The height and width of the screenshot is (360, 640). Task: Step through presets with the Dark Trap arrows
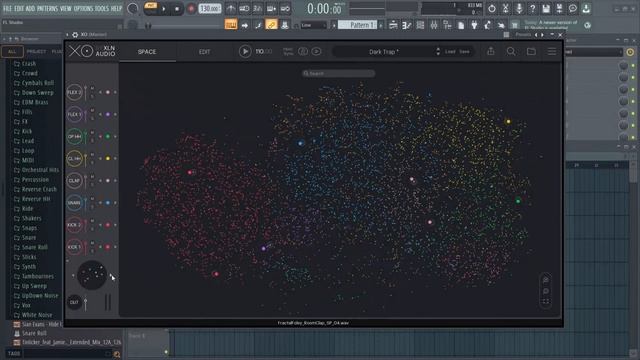pyautogui.click(x=438, y=51)
